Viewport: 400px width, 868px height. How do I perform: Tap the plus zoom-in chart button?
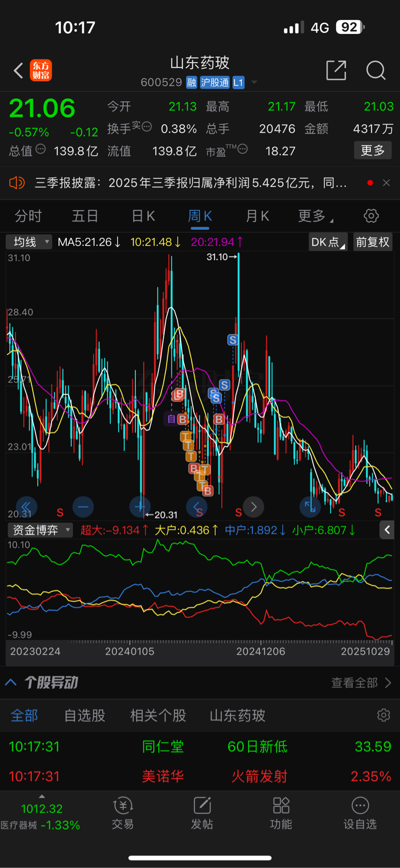[x=140, y=506]
